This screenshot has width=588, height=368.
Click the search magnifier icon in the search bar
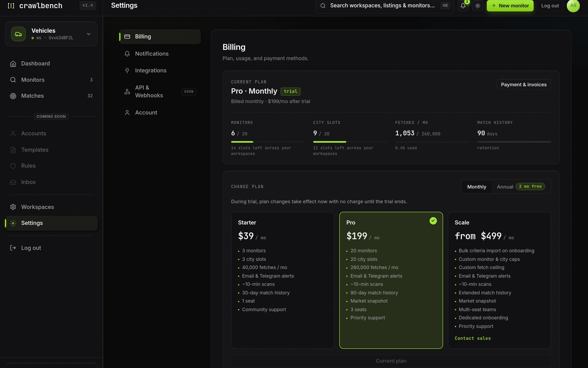(x=323, y=6)
